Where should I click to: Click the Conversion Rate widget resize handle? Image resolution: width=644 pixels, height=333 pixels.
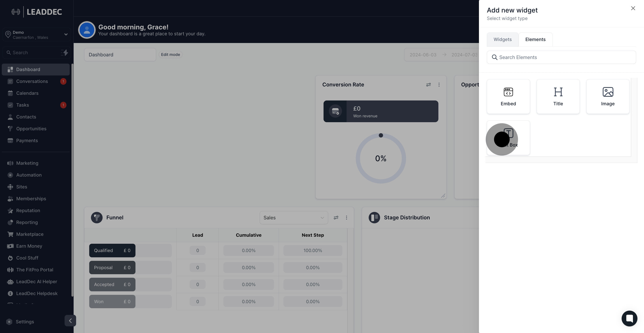443,196
